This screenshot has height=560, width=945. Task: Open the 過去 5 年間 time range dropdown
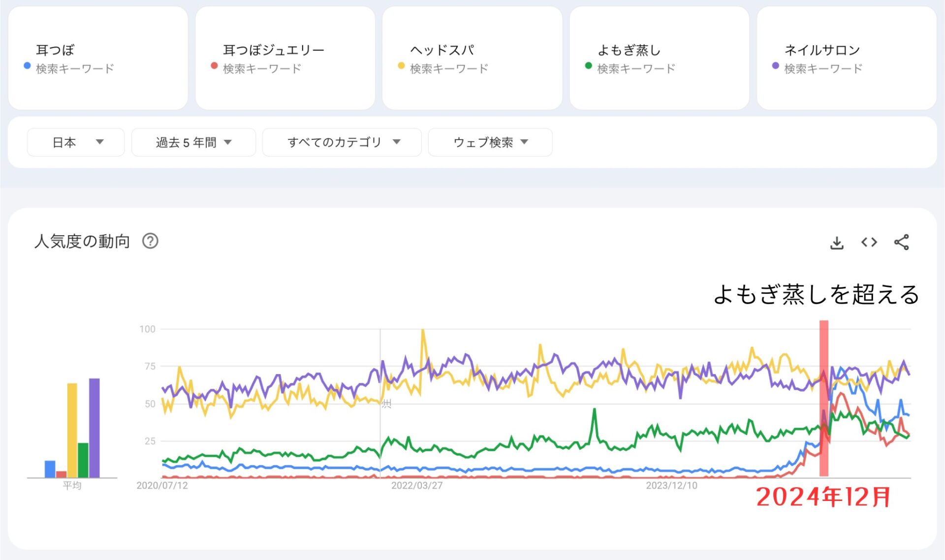193,142
